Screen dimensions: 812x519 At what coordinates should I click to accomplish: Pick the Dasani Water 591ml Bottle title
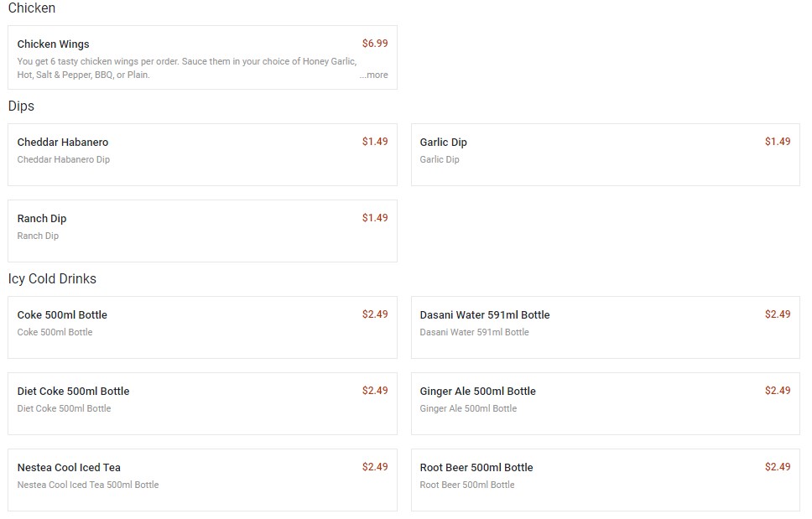(485, 315)
